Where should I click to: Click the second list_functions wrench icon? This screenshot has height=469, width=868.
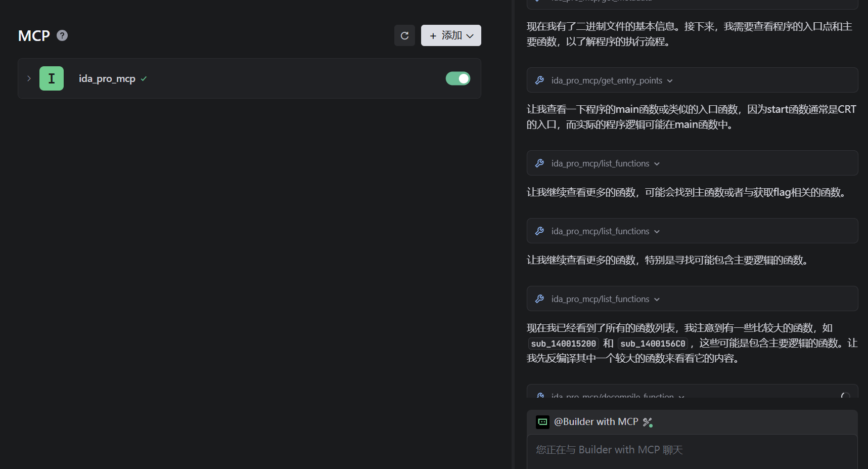coord(539,231)
